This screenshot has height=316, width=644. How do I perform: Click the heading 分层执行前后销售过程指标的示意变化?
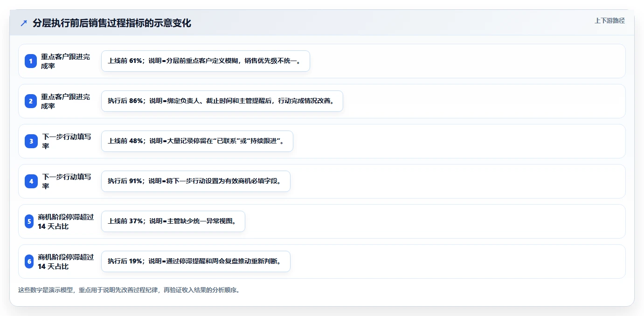[112, 23]
